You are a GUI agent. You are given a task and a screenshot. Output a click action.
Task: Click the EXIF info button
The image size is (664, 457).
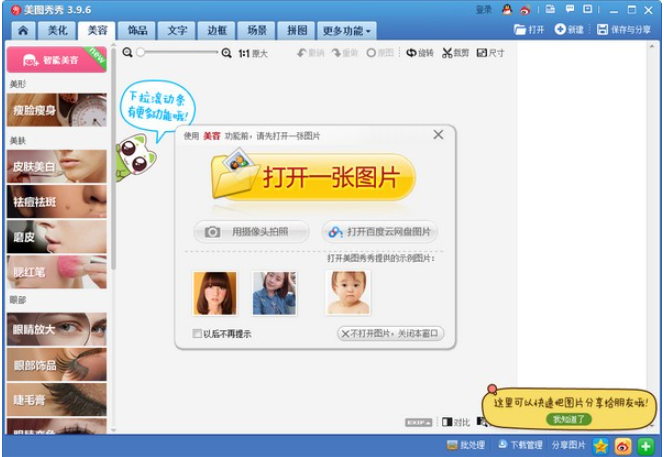coord(418,422)
